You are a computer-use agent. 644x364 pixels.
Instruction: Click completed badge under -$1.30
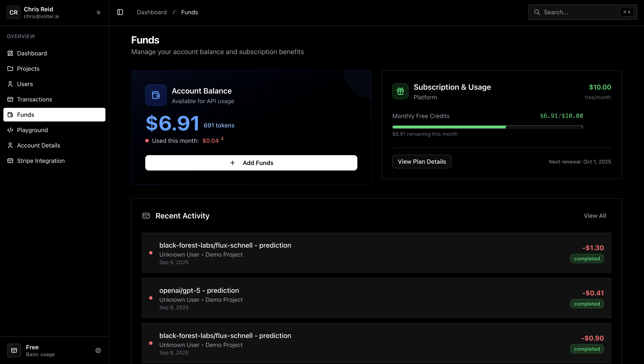coord(587,259)
